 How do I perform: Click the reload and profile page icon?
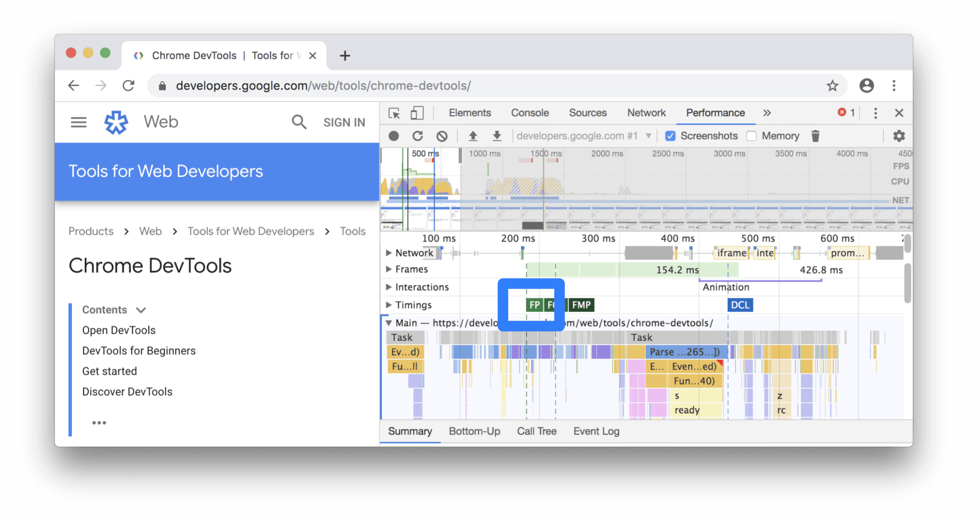(x=418, y=136)
